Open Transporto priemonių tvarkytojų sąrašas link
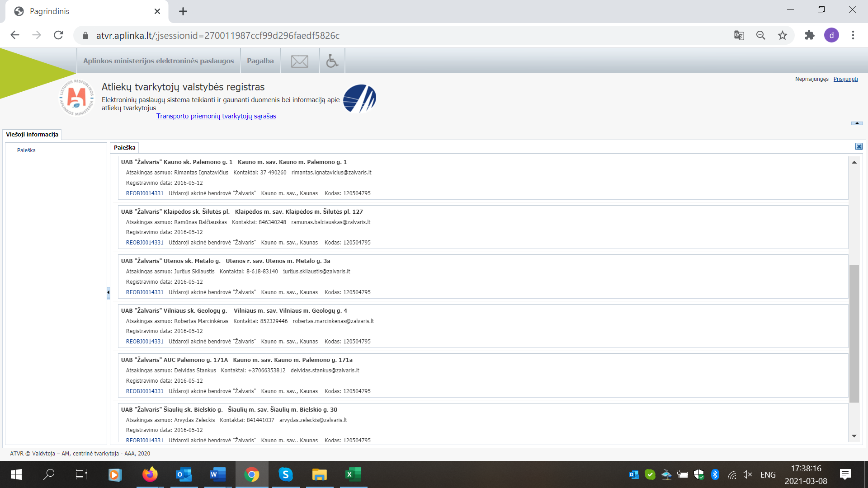Screen dimensions: 868x488 [x=216, y=116]
